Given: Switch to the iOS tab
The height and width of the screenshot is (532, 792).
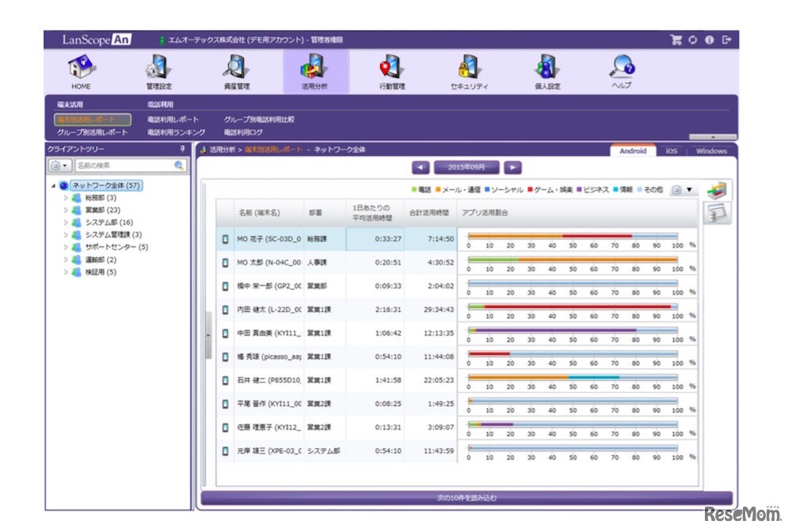Looking at the screenshot, I should pyautogui.click(x=671, y=151).
